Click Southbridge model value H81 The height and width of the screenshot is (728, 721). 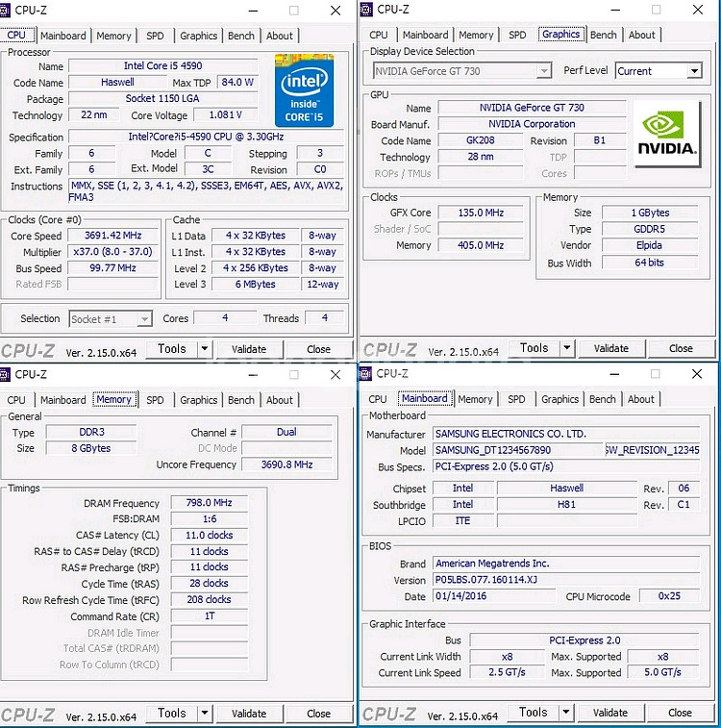click(567, 504)
